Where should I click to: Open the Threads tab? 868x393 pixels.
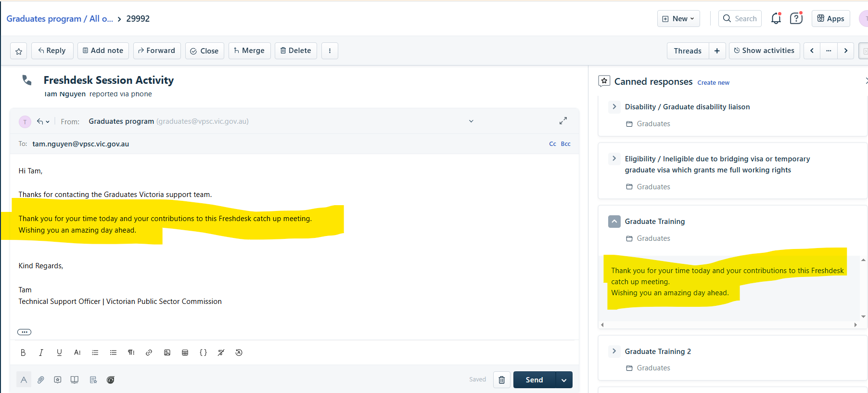[x=688, y=51]
